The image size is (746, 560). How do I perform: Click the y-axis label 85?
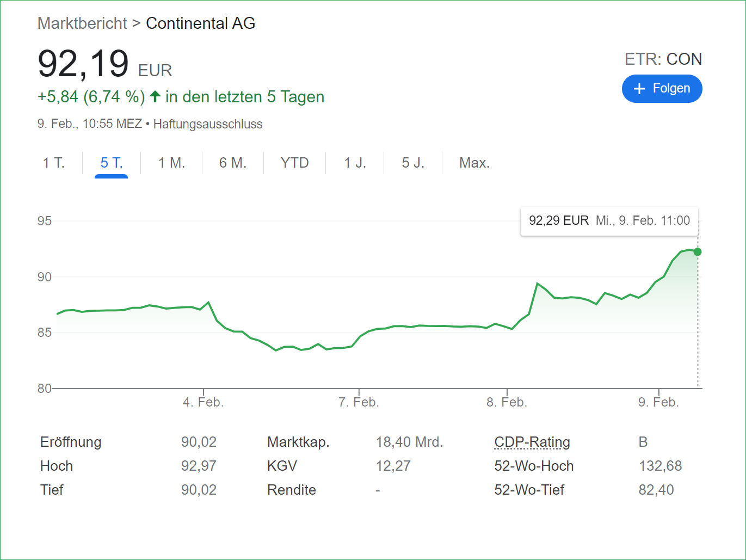[x=45, y=333]
